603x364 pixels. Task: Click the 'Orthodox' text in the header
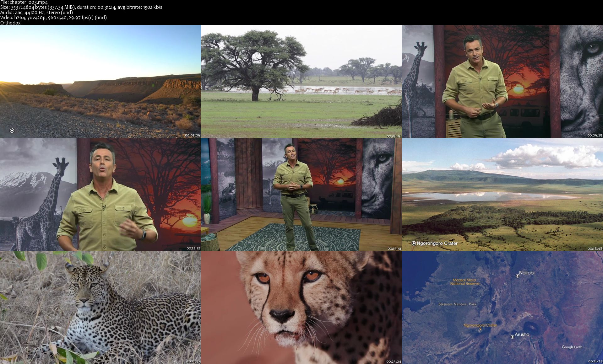point(10,23)
